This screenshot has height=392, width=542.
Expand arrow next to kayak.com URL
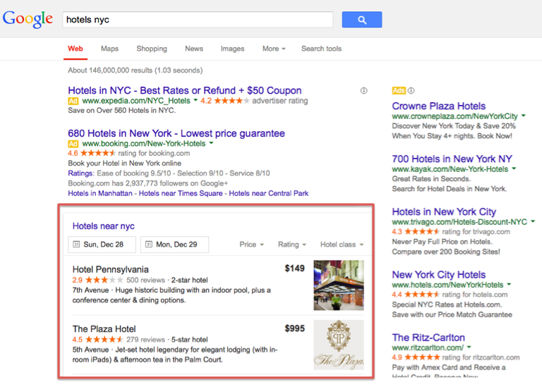(514, 169)
